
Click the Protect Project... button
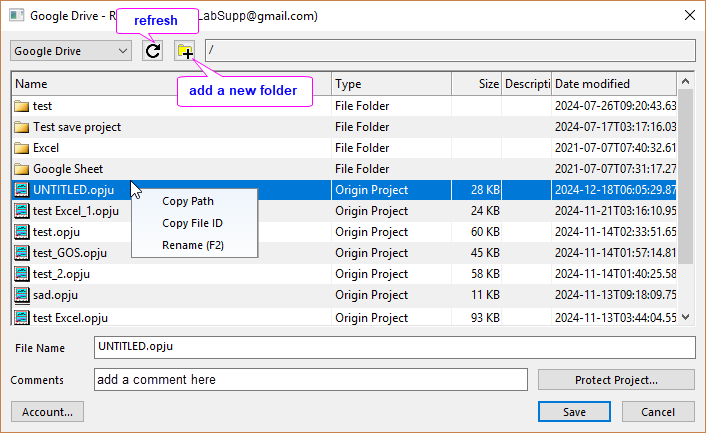(616, 380)
